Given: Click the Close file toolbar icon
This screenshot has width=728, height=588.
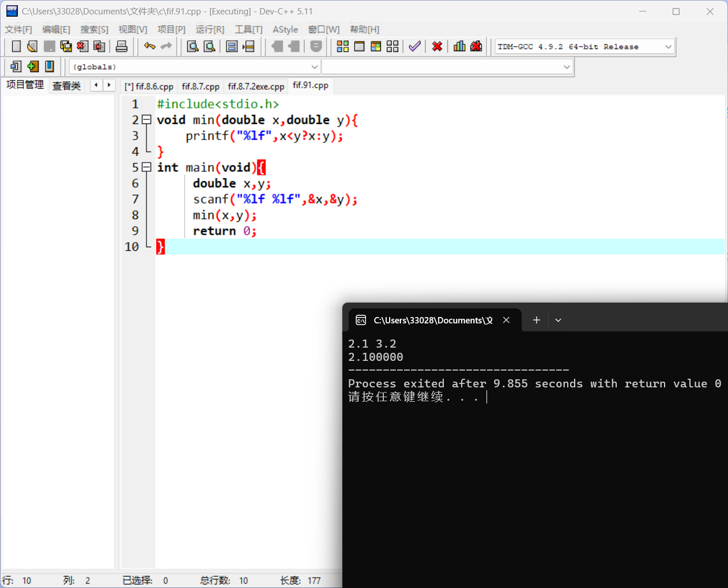Looking at the screenshot, I should tap(82, 46).
